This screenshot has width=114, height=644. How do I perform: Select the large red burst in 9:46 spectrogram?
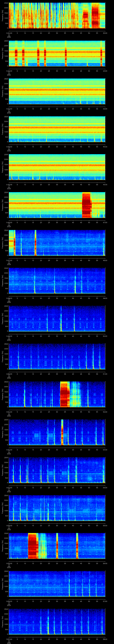coord(87,205)
